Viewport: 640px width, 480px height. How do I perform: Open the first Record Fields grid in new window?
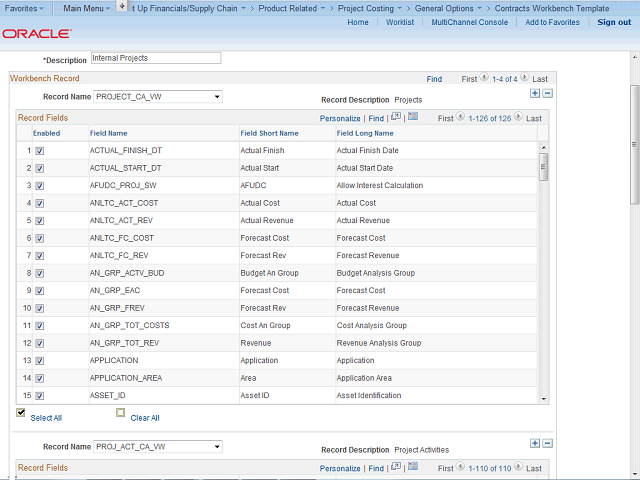[x=396, y=117]
